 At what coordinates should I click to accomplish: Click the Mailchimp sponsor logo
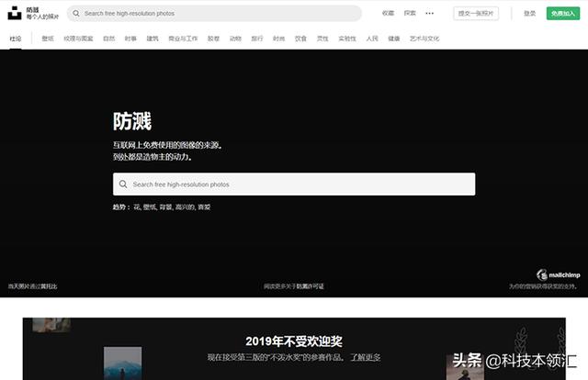point(559,274)
